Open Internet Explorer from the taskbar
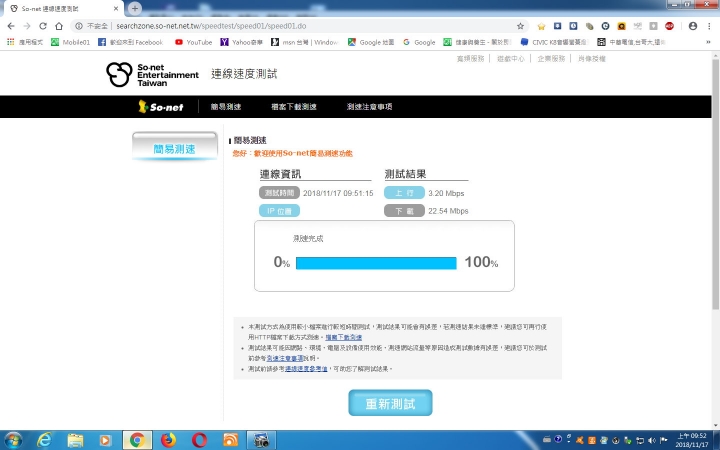Viewport: 720px width, 450px height. click(x=44, y=440)
